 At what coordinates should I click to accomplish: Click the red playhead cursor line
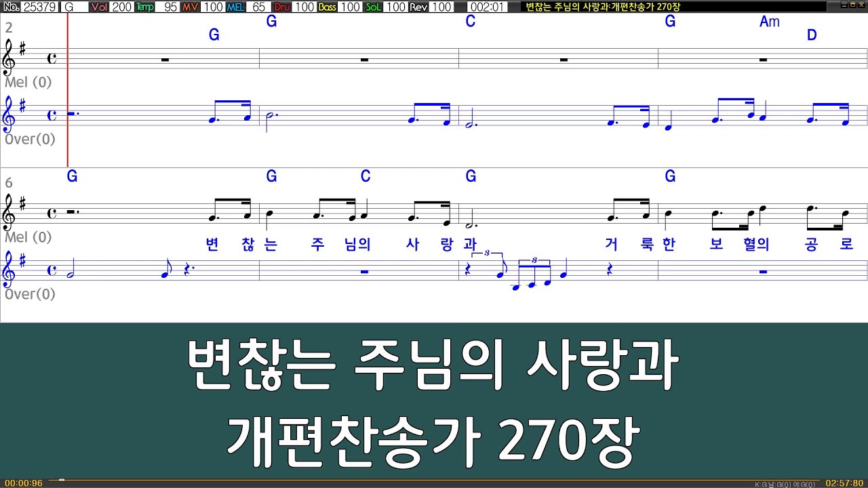tap(68, 89)
